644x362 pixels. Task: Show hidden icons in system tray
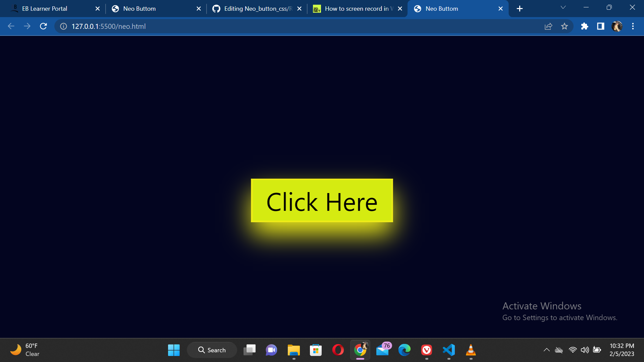tap(546, 350)
